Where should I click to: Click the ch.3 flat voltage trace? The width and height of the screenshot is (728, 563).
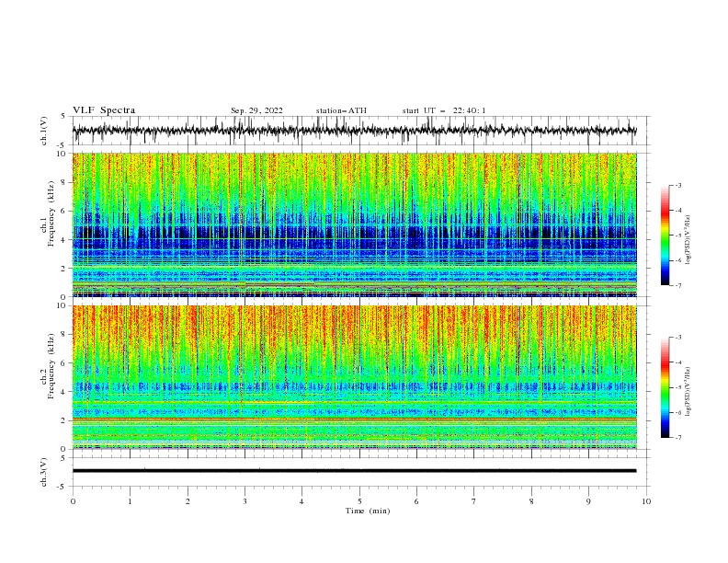coord(354,471)
